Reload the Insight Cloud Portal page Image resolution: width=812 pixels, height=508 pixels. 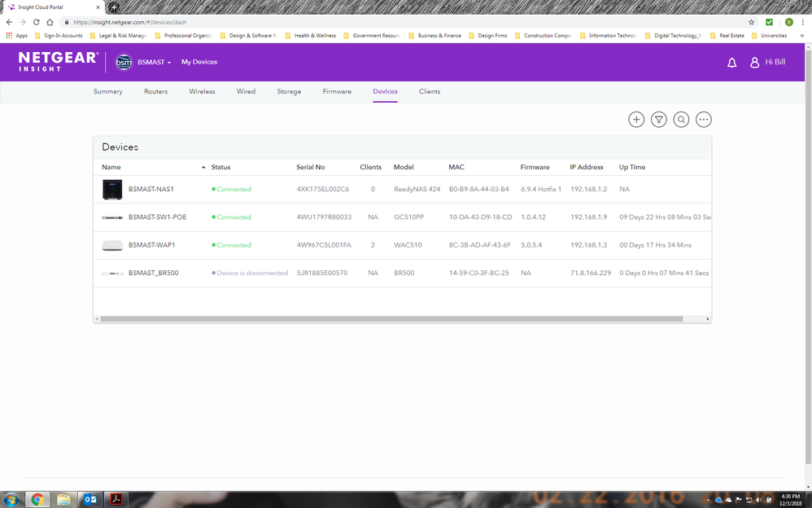(x=37, y=22)
